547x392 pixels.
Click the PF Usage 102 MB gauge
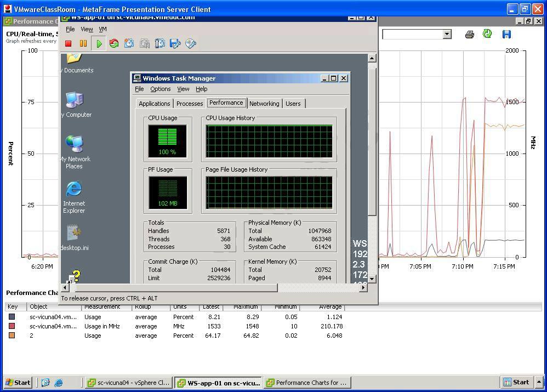pyautogui.click(x=168, y=192)
